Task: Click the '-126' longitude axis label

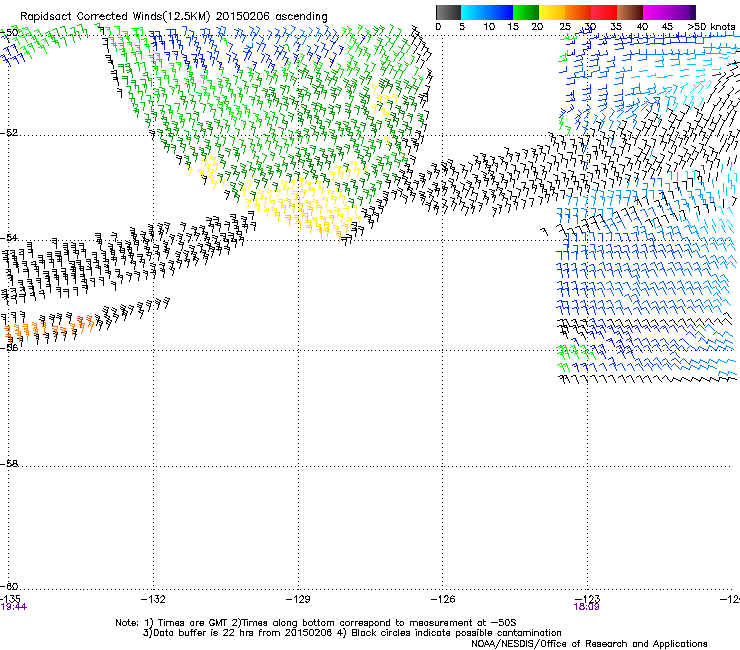Action: [x=443, y=599]
